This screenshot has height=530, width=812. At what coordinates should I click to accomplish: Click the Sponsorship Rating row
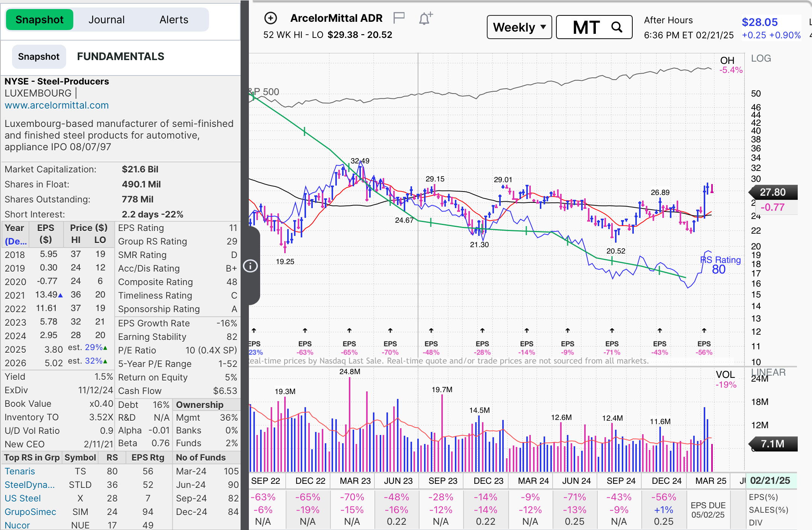click(177, 309)
